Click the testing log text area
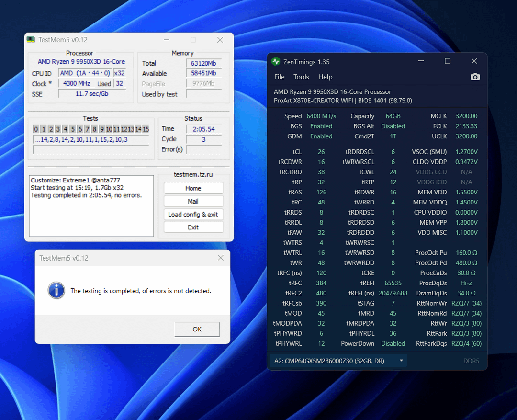The width and height of the screenshot is (517, 420). pos(91,206)
